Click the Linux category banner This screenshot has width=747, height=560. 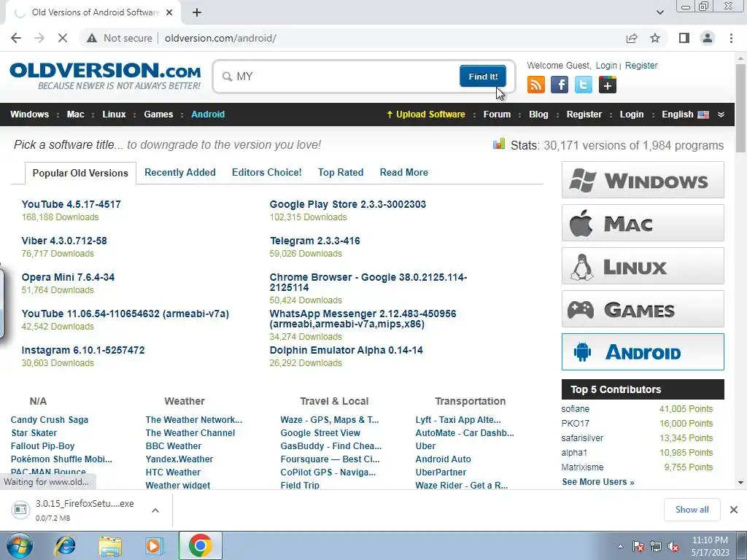(x=643, y=265)
